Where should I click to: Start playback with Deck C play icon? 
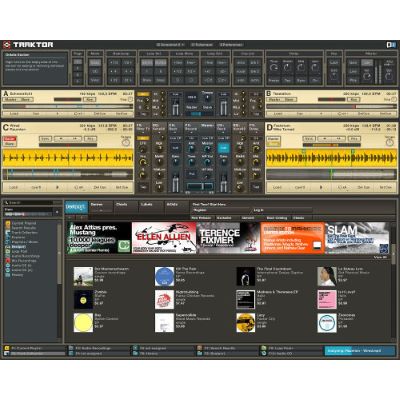(57, 188)
